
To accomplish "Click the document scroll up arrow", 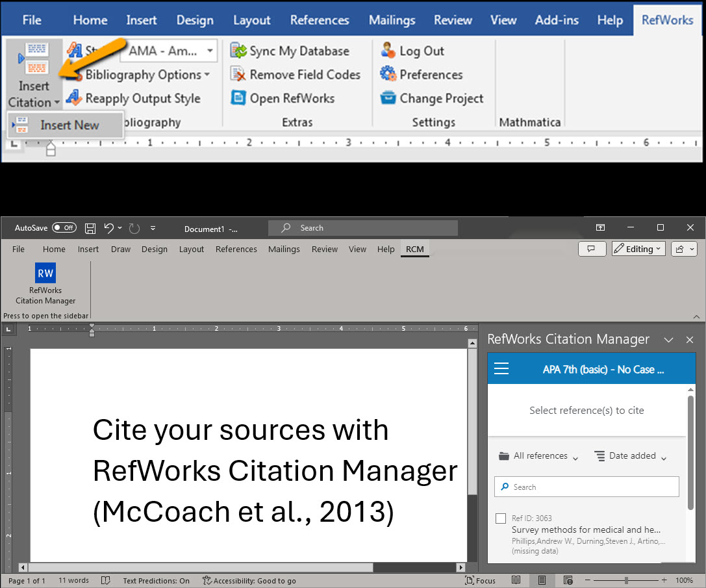I will 472,343.
